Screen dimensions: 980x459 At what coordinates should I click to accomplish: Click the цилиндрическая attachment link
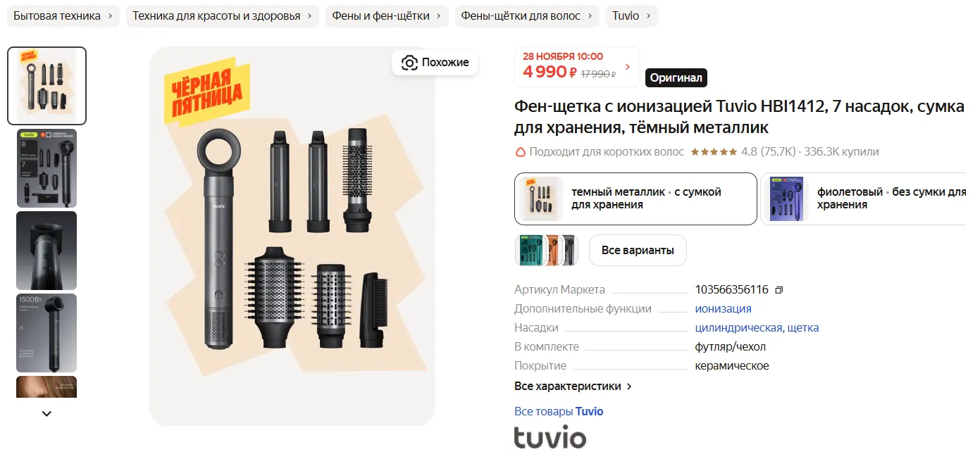tap(738, 328)
